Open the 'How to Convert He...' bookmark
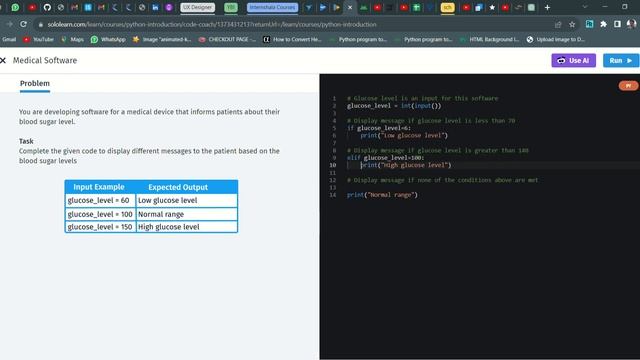This screenshot has width=640, height=360. pyautogui.click(x=292, y=40)
